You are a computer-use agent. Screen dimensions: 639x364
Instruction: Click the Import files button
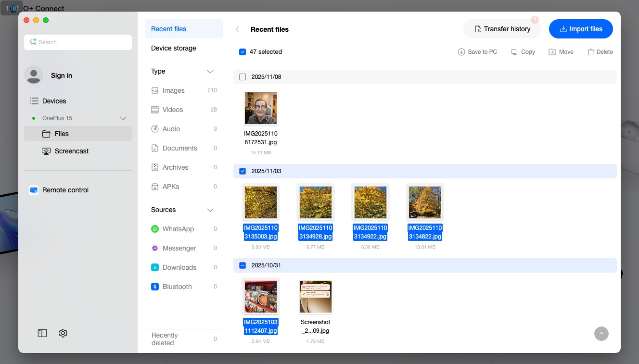click(x=581, y=29)
